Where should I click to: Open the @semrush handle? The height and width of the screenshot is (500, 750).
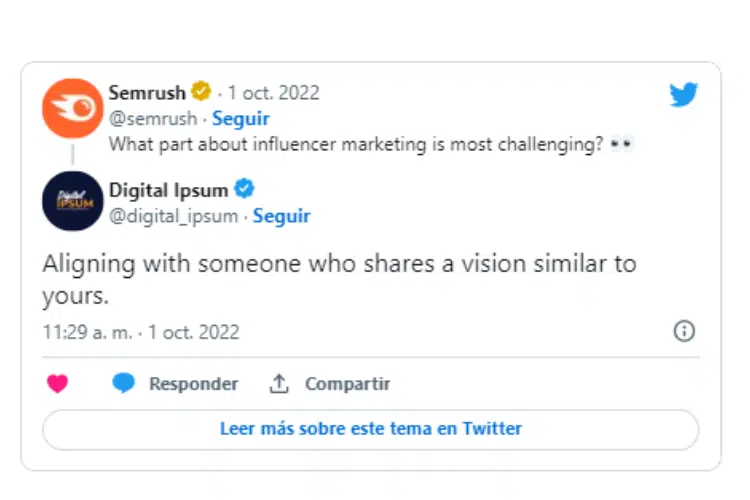[x=153, y=118]
